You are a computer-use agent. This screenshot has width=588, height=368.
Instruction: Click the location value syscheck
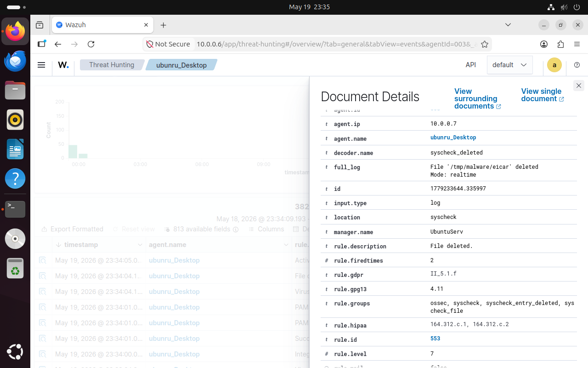pyautogui.click(x=443, y=217)
